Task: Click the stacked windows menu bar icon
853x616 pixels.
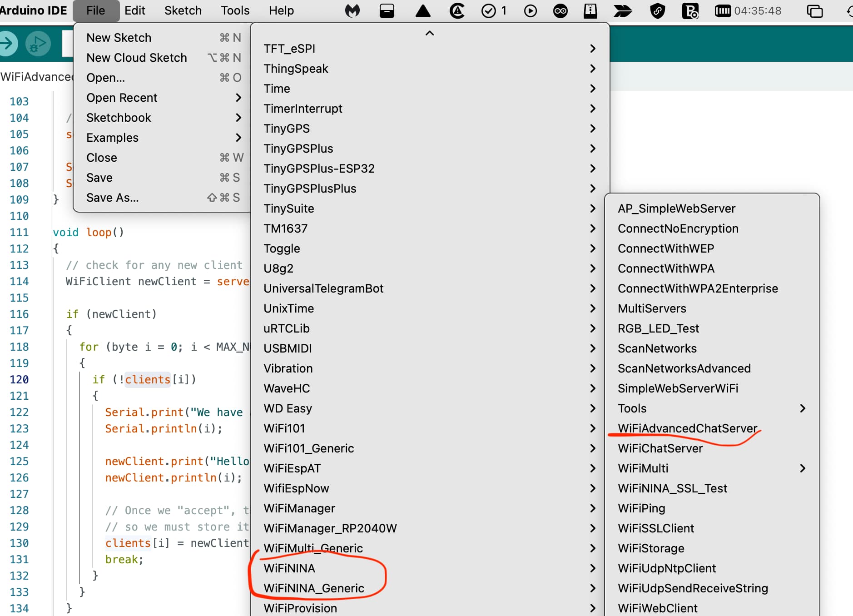Action: click(x=814, y=10)
